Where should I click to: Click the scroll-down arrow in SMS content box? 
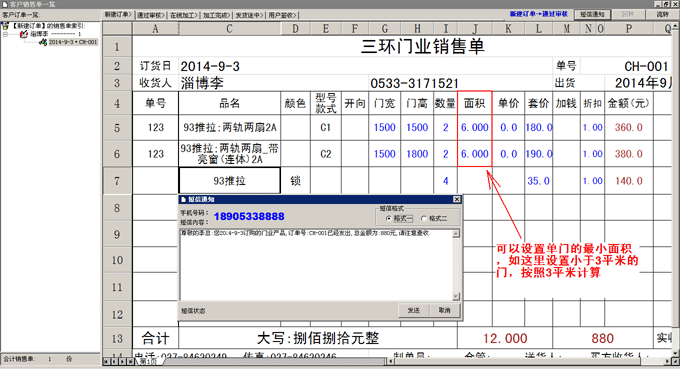[x=456, y=297]
